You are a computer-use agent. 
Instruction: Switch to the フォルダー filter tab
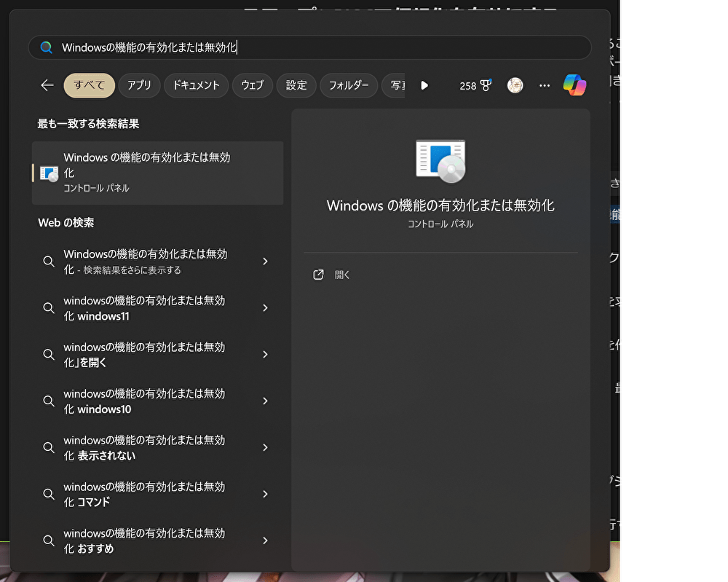pyautogui.click(x=349, y=85)
